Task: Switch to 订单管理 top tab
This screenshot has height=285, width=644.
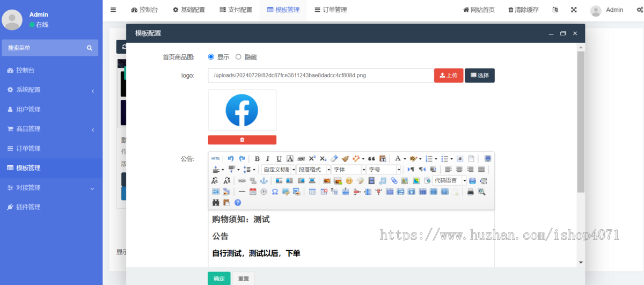Action: [331, 10]
